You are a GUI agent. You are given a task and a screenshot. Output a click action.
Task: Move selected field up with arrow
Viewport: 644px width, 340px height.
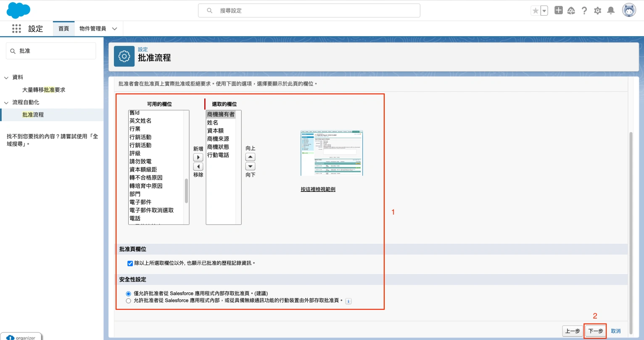point(250,157)
